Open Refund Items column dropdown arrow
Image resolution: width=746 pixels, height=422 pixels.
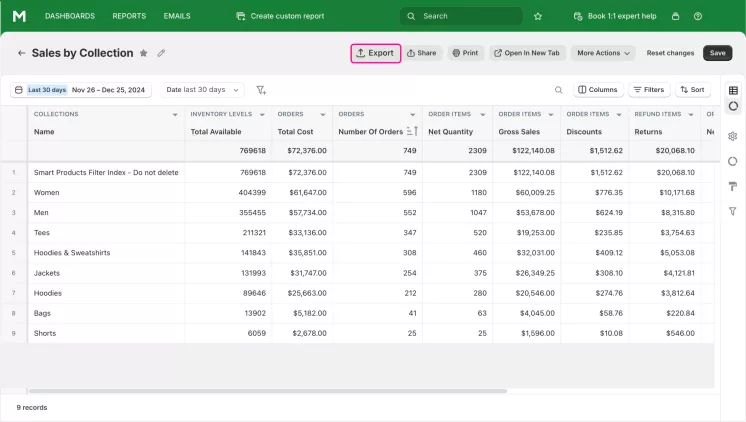690,115
